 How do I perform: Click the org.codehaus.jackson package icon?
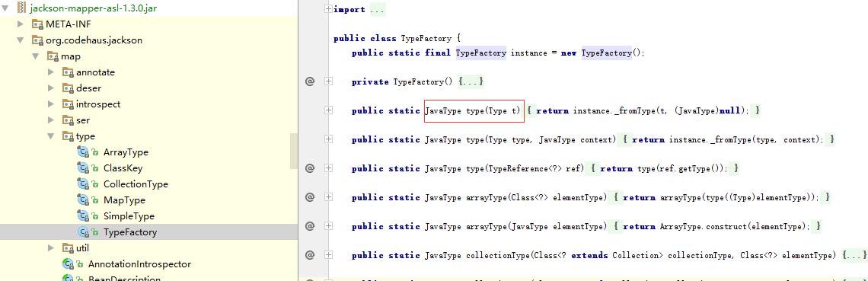click(x=37, y=40)
